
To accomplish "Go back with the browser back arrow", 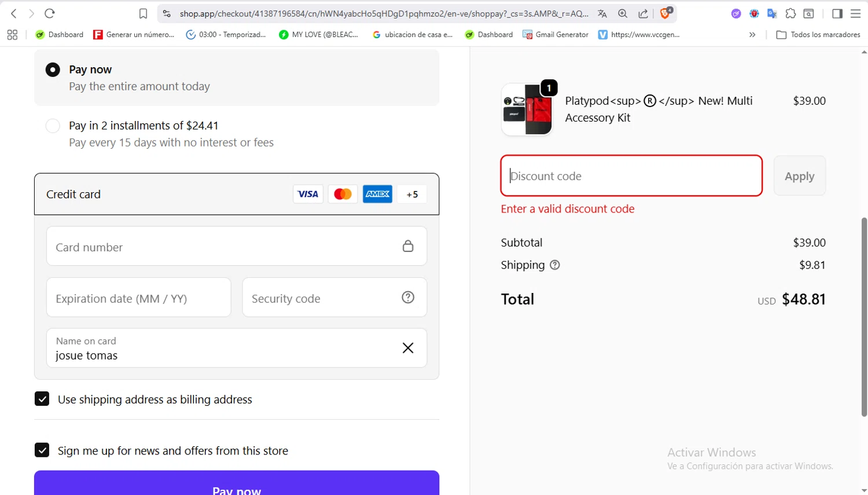I will [14, 13].
